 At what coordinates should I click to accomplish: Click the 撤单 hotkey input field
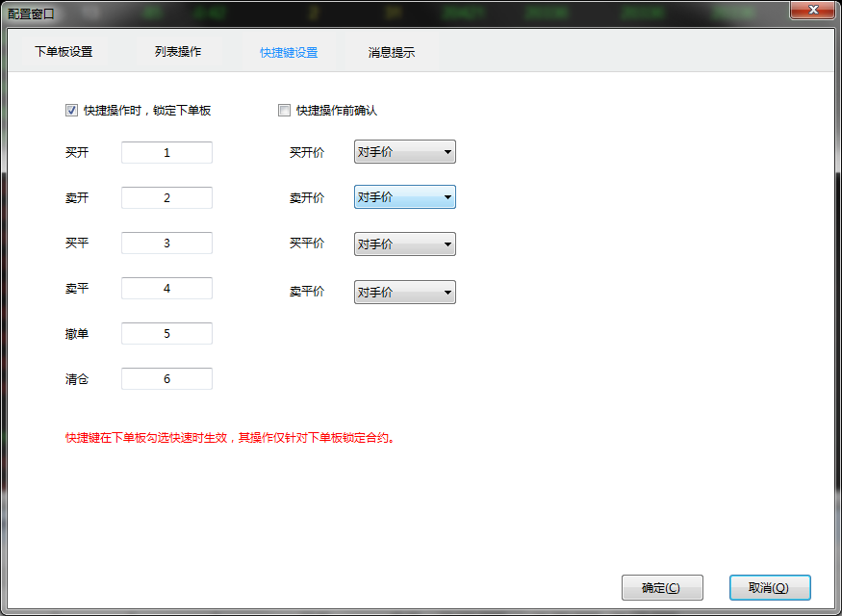pos(166,333)
